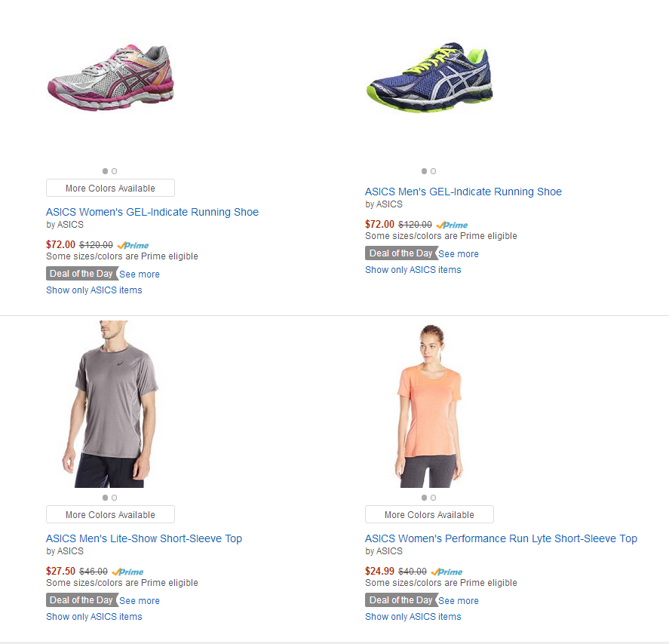Select second image dot under blue men's shoe
Image resolution: width=669 pixels, height=644 pixels.
434,171
